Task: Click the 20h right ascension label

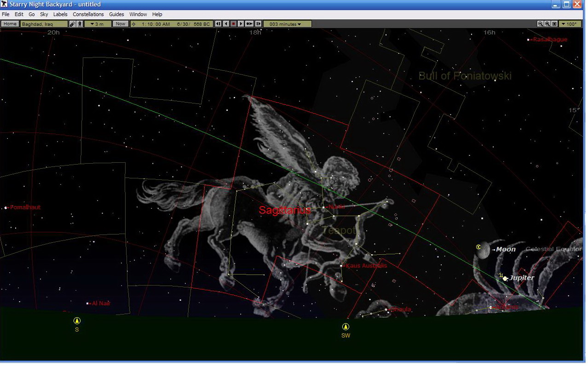Action: (x=54, y=33)
